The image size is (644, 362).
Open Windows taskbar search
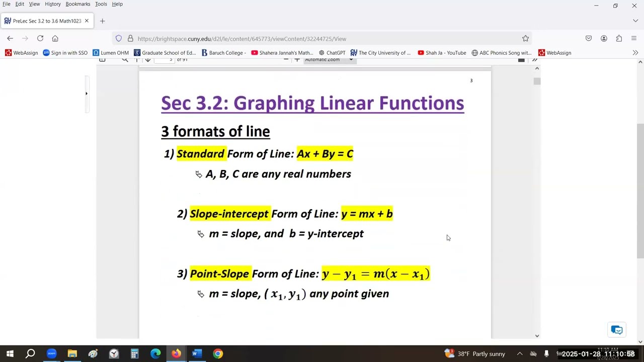30,353
